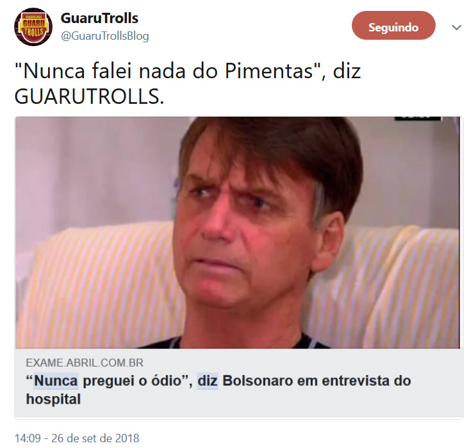Screen dimensions: 476x448
Task: Expand the tweet options chevron
Action: click(x=456, y=28)
